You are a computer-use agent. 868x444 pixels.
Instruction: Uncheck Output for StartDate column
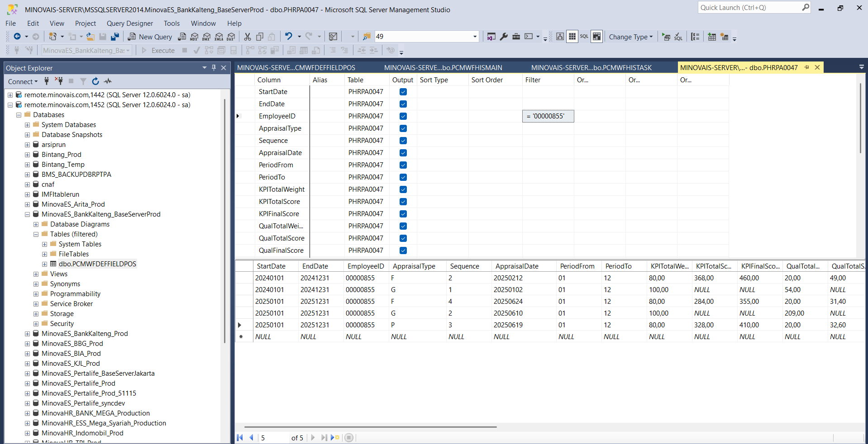tap(403, 92)
